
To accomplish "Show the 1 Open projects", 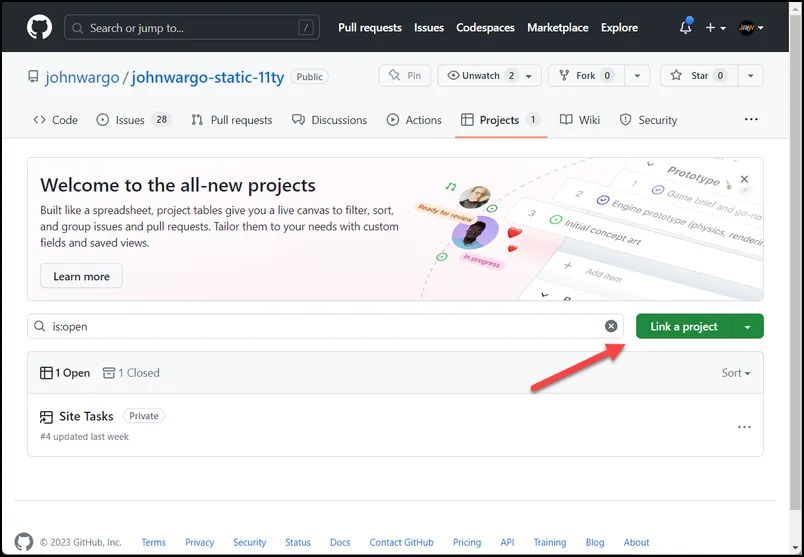I will point(65,373).
